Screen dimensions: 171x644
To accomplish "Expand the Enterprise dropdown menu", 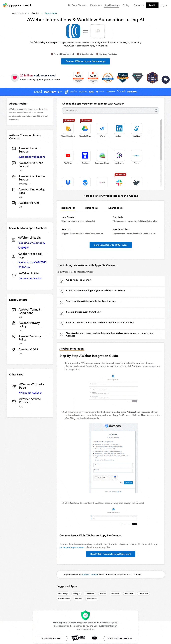I will coord(96,5).
